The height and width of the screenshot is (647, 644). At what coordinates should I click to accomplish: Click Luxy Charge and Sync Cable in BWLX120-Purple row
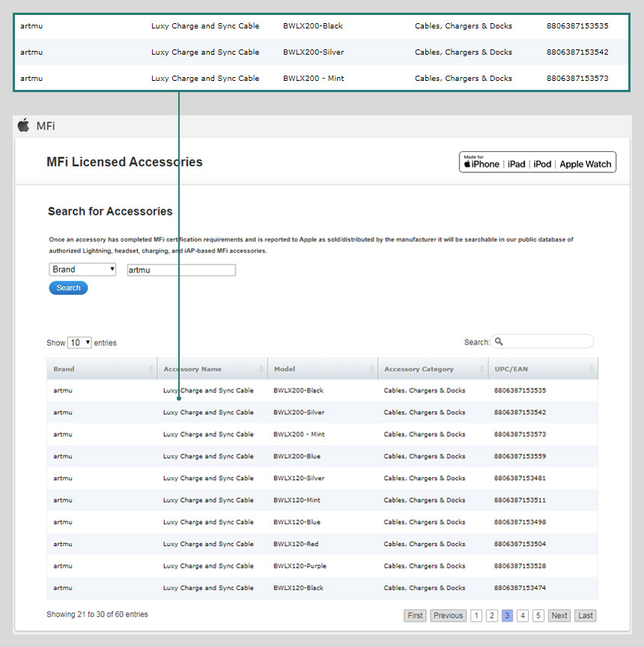[x=208, y=565]
